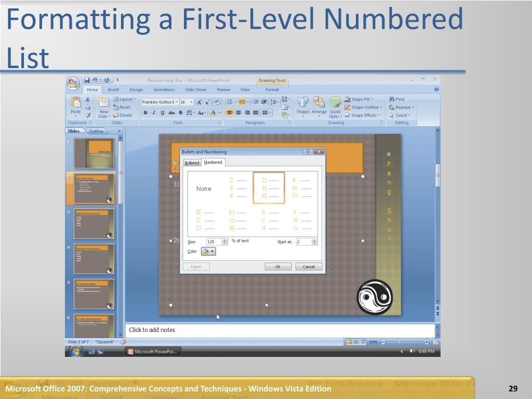
Task: Select the Numbered tab
Action: click(x=213, y=162)
